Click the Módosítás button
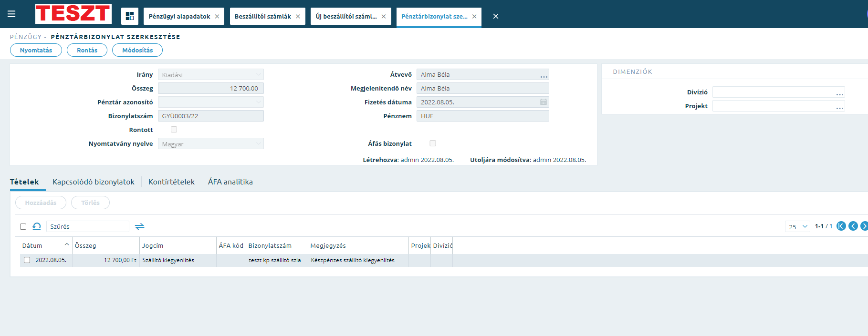 [137, 50]
